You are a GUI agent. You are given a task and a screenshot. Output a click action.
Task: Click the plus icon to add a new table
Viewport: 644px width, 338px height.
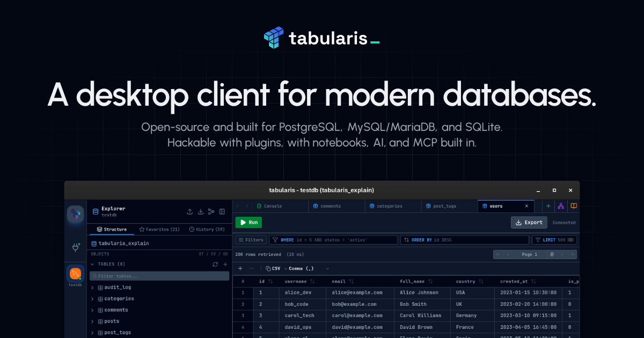[225, 264]
